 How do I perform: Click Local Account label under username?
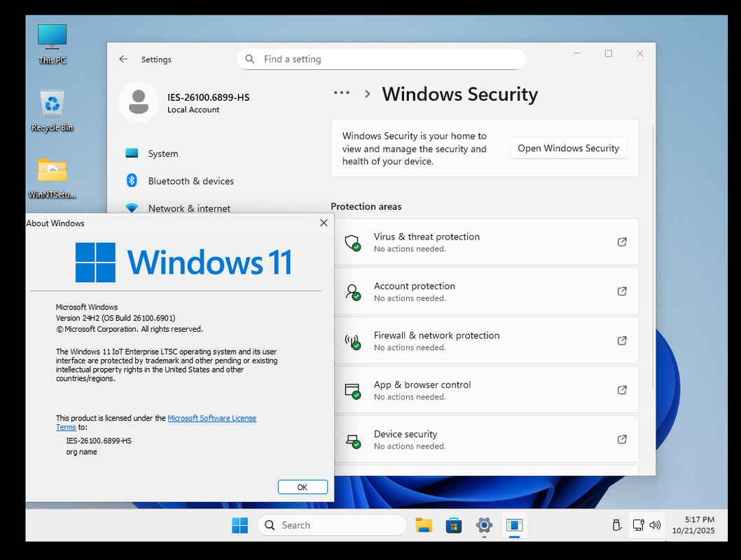click(193, 109)
